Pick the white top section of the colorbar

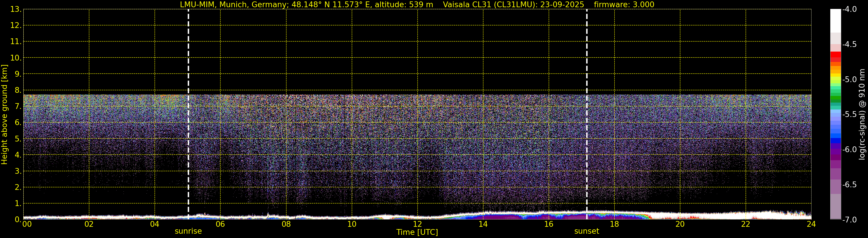tap(835, 20)
